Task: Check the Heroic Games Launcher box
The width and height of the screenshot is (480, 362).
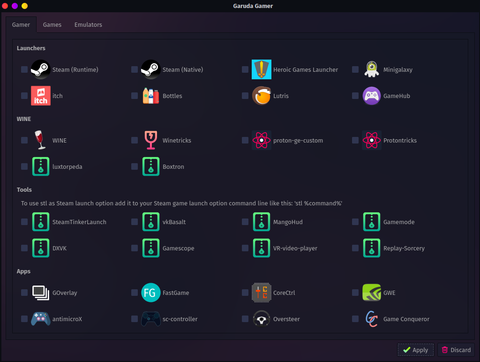Action: point(245,69)
